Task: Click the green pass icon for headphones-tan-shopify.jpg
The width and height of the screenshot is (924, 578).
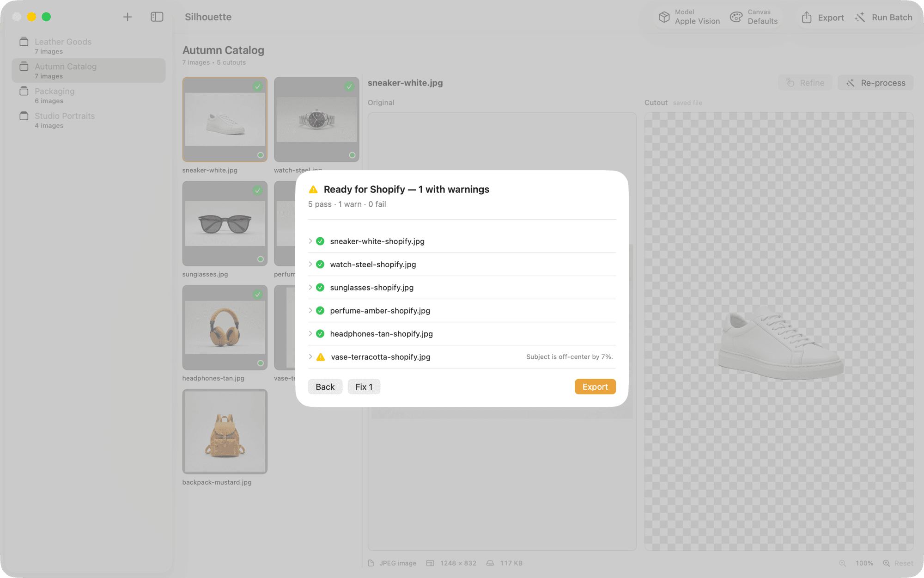Action: pos(320,334)
